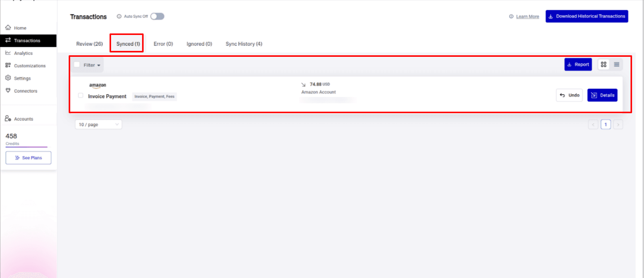Open the Learn More link
Viewport: 644px width, 278px height.
pos(527,17)
